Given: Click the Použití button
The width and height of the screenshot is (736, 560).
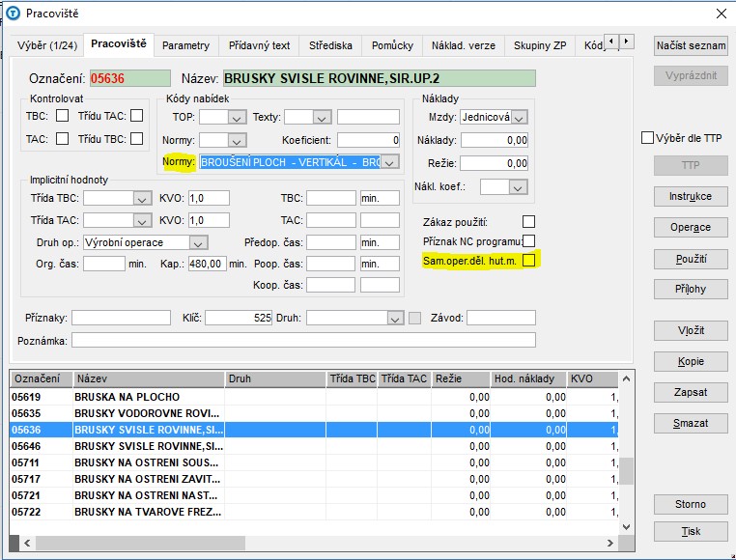Looking at the screenshot, I should click(691, 259).
